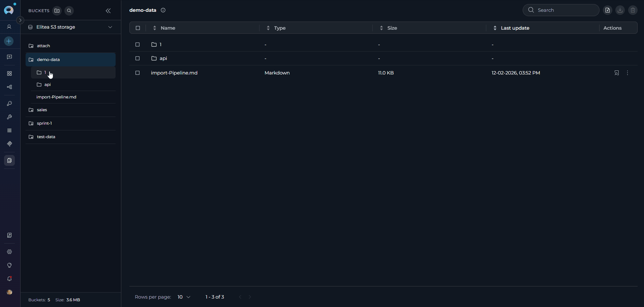Viewport: 644px width, 307px height.
Task: Go to next page with the right pagination arrow
Action: point(250,297)
